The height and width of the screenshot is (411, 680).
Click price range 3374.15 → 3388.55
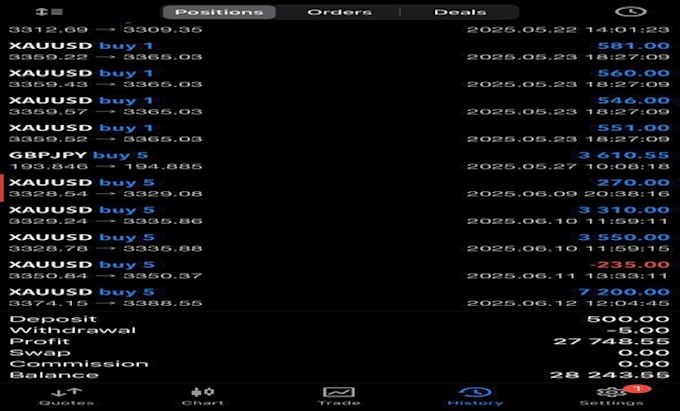(105, 303)
